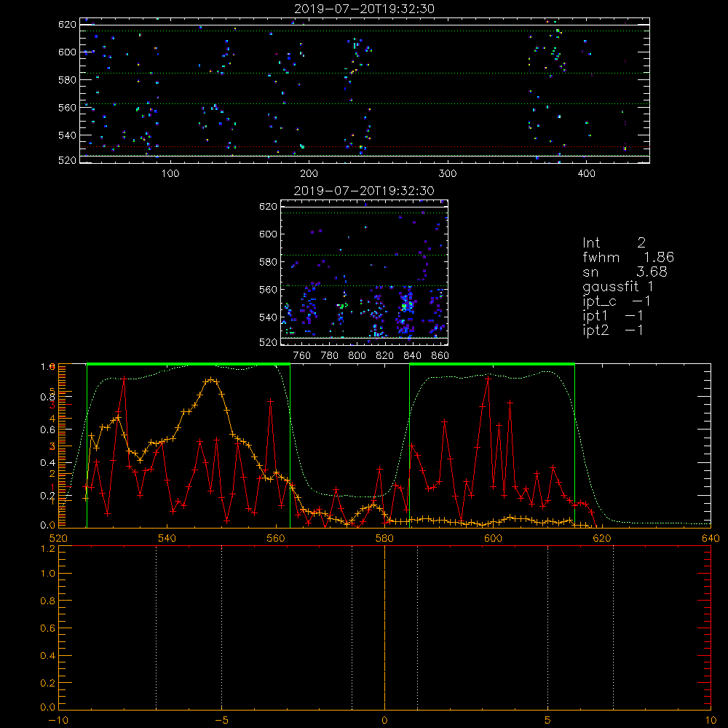Click x-axis label 840 of middle plot
Viewport: 728px width, 728px height.
[x=412, y=356]
